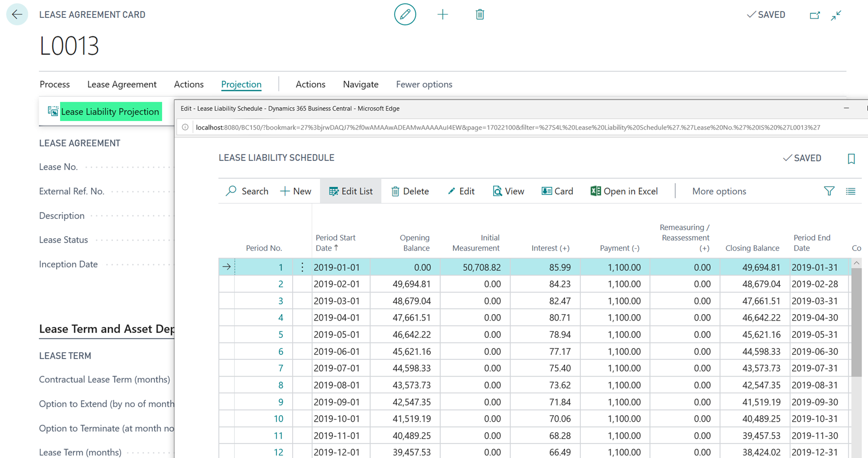The height and width of the screenshot is (458, 868).
Task: Click the Interest (+) column header
Action: pyautogui.click(x=550, y=248)
